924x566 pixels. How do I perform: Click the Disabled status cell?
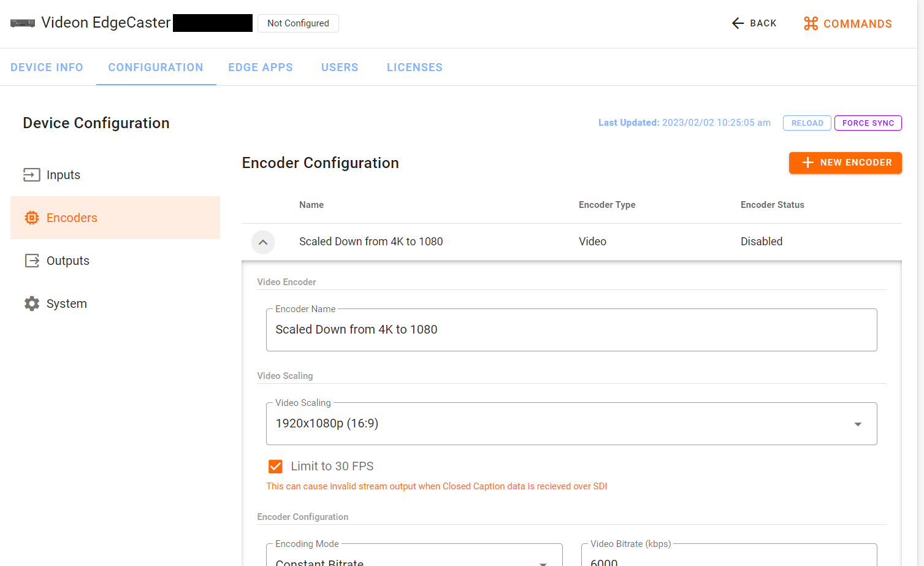[762, 242]
